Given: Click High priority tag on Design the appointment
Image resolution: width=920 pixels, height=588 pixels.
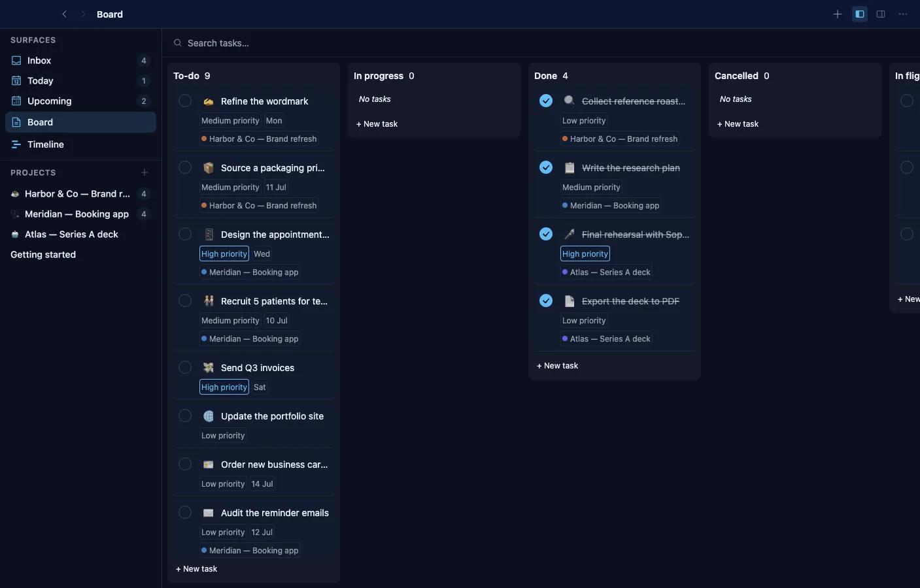Looking at the screenshot, I should 224,253.
